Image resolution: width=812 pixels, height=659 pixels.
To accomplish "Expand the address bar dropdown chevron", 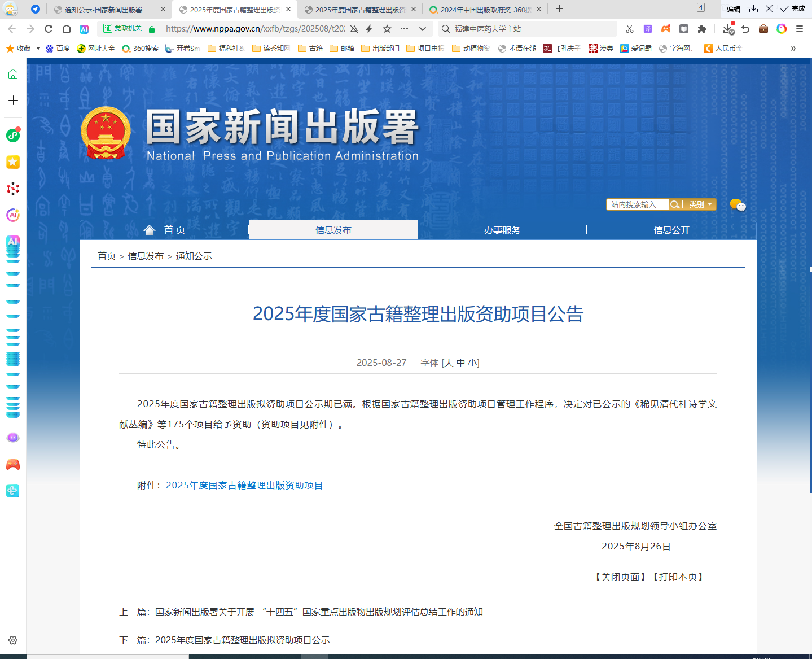I will coord(423,29).
